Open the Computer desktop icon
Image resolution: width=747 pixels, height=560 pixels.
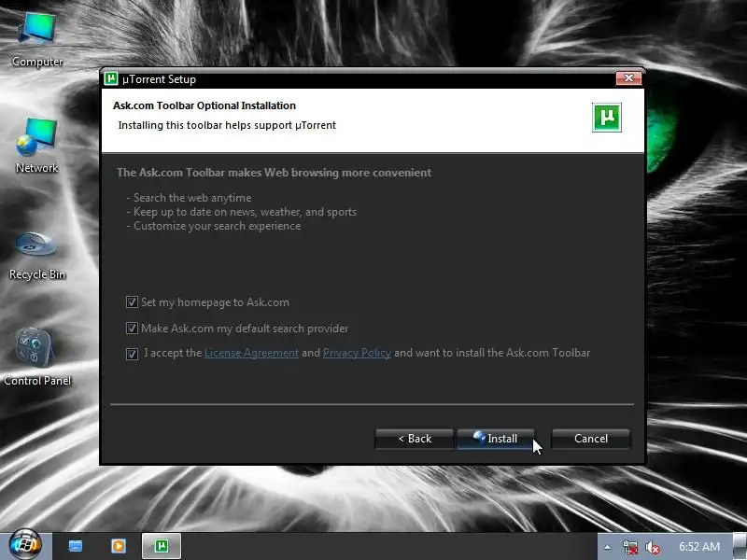point(37,40)
